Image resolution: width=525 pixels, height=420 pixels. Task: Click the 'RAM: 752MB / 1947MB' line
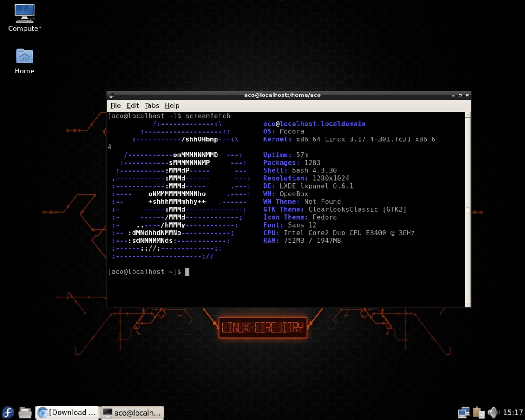click(302, 241)
